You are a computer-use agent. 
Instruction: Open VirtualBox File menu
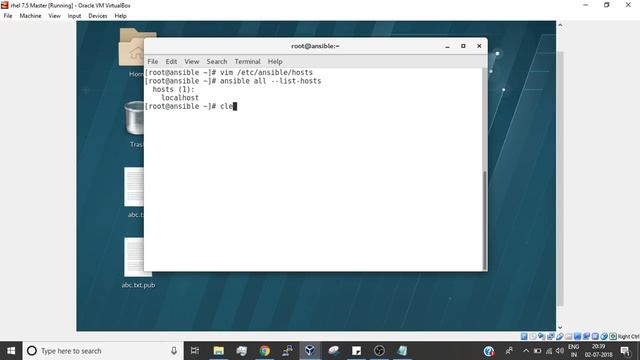coord(8,16)
